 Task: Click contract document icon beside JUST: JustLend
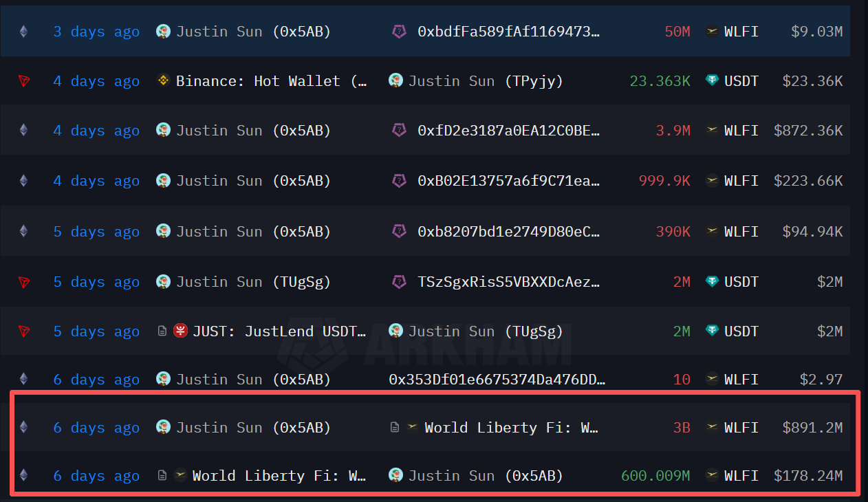[162, 331]
